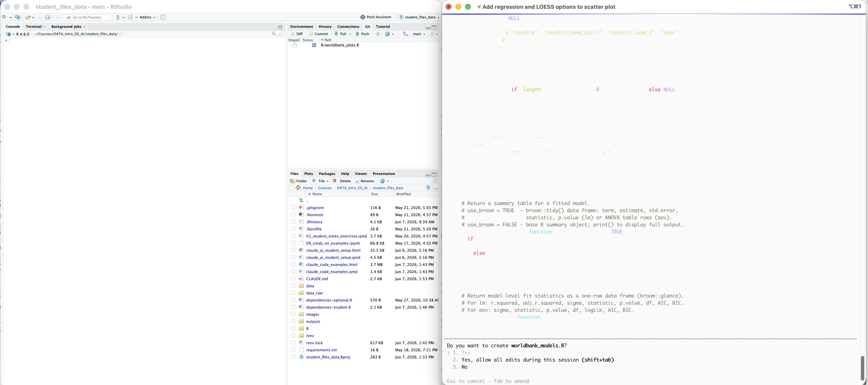Click the console search magnifier icon
Screen dimensions: 868x385
pyautogui.click(x=274, y=34)
